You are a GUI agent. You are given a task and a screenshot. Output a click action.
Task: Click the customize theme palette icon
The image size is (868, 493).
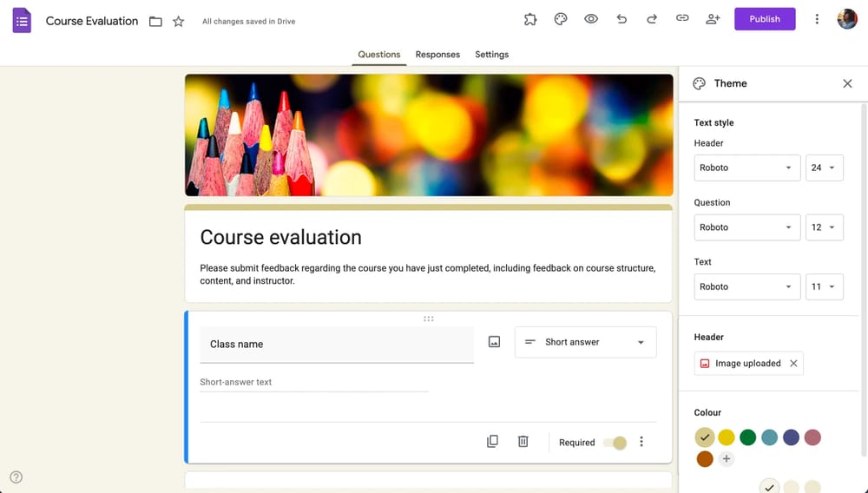[561, 19]
